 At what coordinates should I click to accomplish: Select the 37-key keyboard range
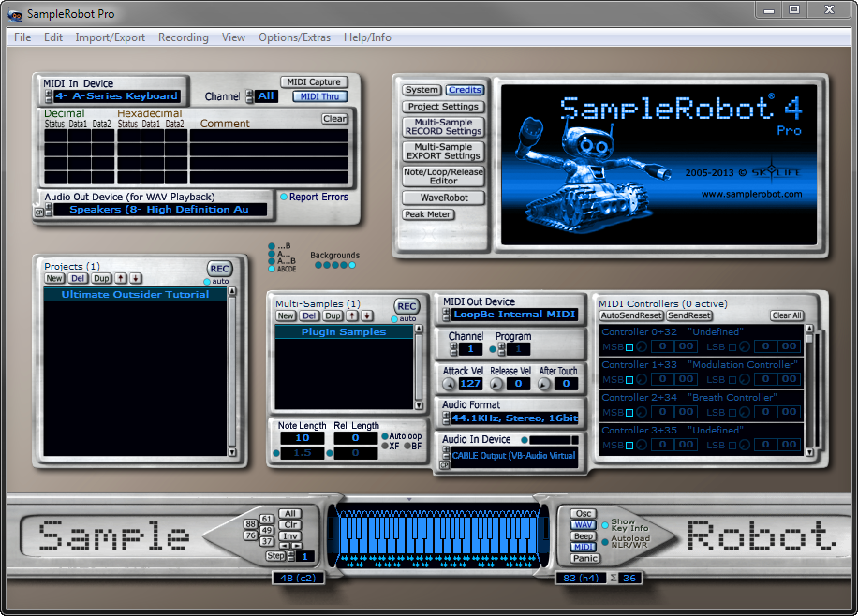tap(266, 541)
